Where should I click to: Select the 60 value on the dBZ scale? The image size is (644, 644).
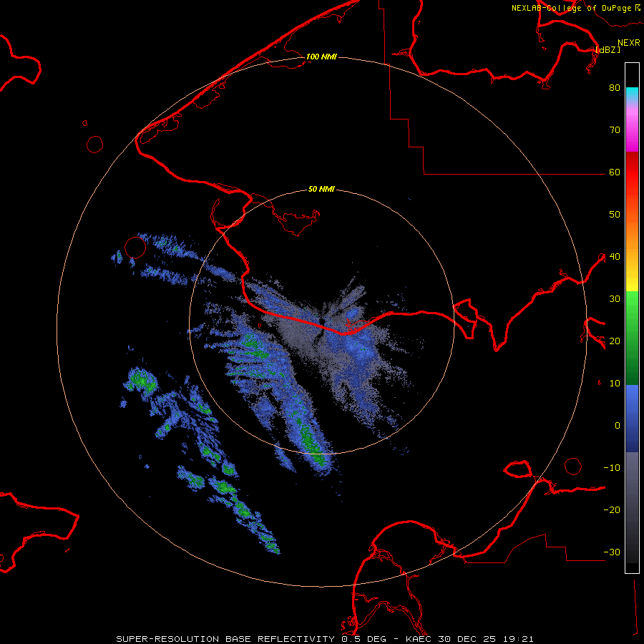(615, 172)
